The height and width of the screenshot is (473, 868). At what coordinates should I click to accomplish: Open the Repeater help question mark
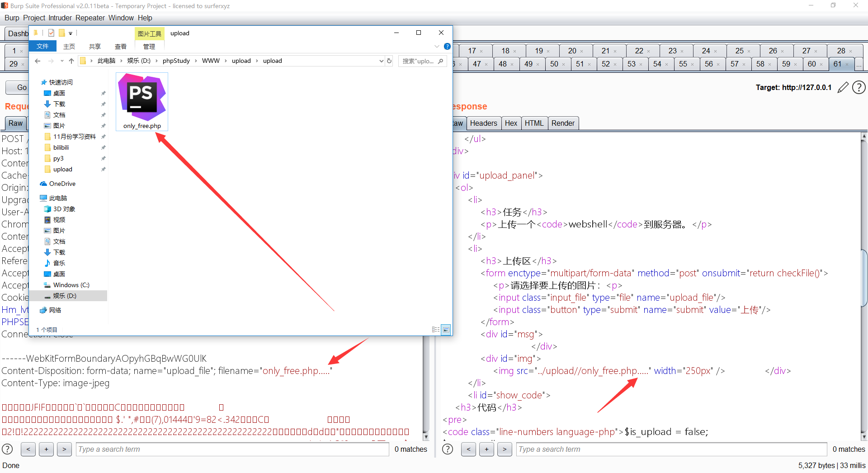859,87
